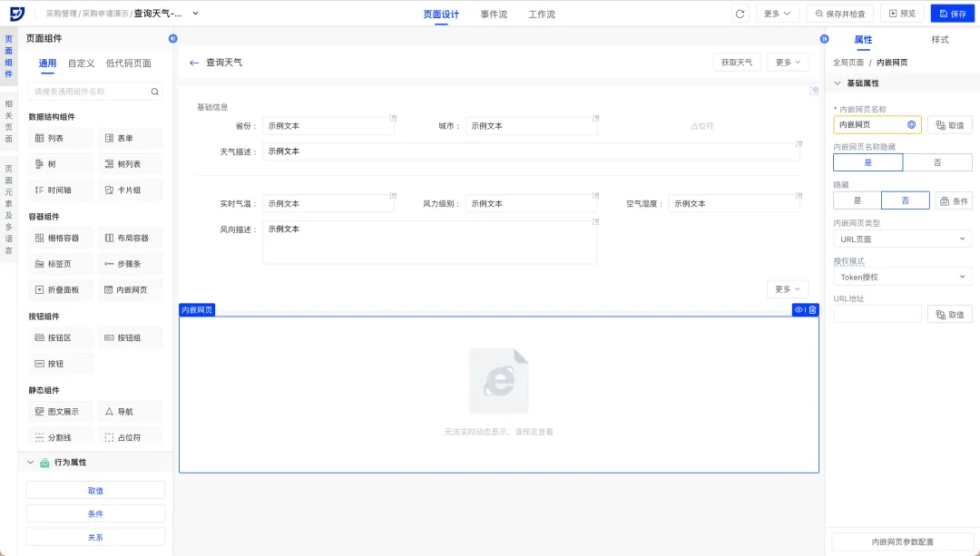Click the back arrow beside 查询天气
The width and height of the screenshot is (980, 556).
[194, 63]
